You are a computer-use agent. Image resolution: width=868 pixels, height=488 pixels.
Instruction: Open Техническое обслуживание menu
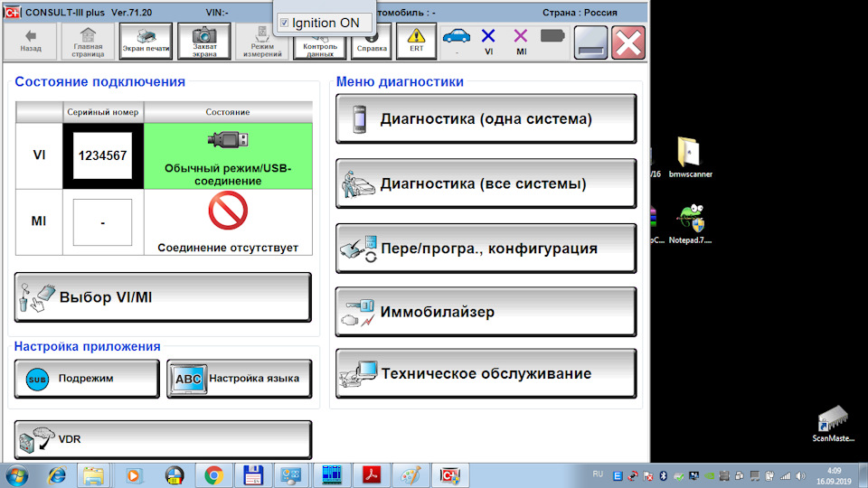tap(486, 373)
